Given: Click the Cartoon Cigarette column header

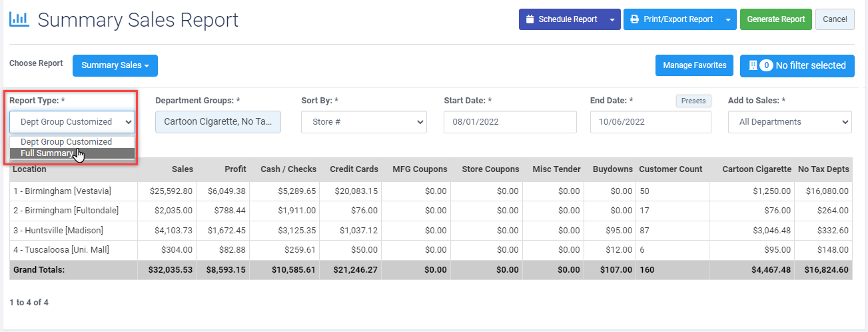Looking at the screenshot, I should click(757, 169).
